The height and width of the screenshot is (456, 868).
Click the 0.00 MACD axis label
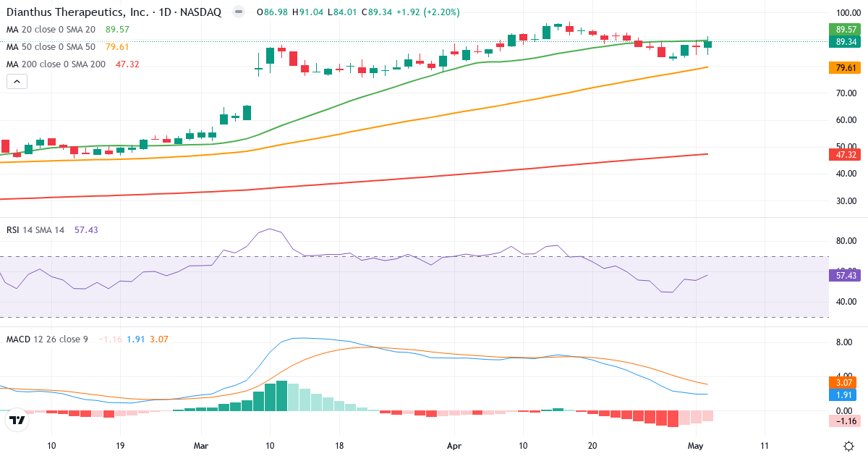[846, 411]
